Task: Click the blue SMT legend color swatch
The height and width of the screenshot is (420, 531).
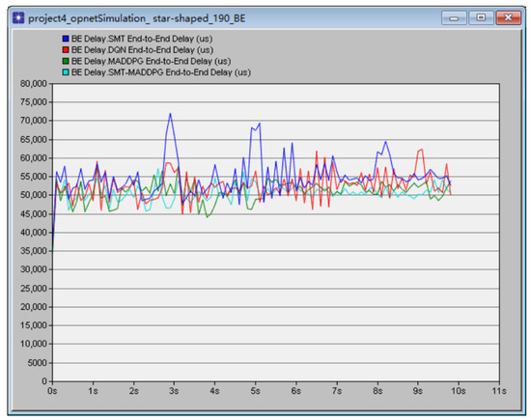Action: tap(66, 39)
